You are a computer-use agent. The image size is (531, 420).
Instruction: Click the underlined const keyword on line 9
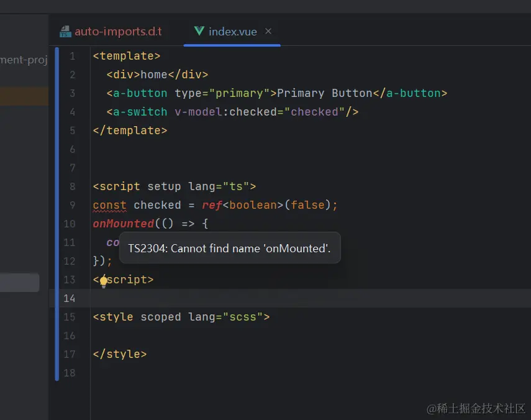pyautogui.click(x=110, y=205)
